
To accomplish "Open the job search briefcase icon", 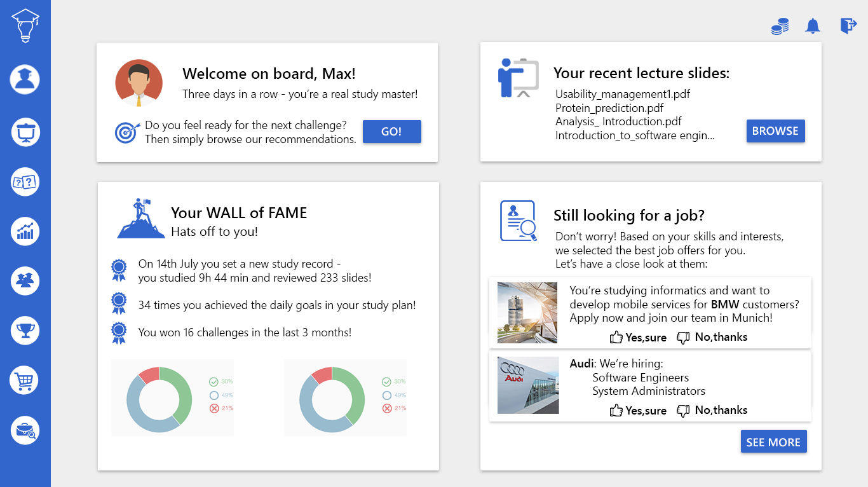I will pyautogui.click(x=25, y=430).
